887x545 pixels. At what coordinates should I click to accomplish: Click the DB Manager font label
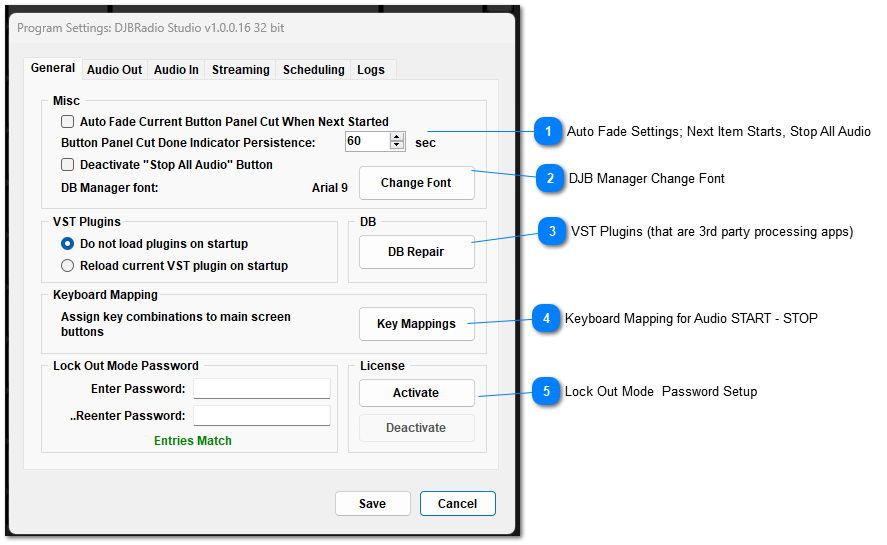point(110,188)
